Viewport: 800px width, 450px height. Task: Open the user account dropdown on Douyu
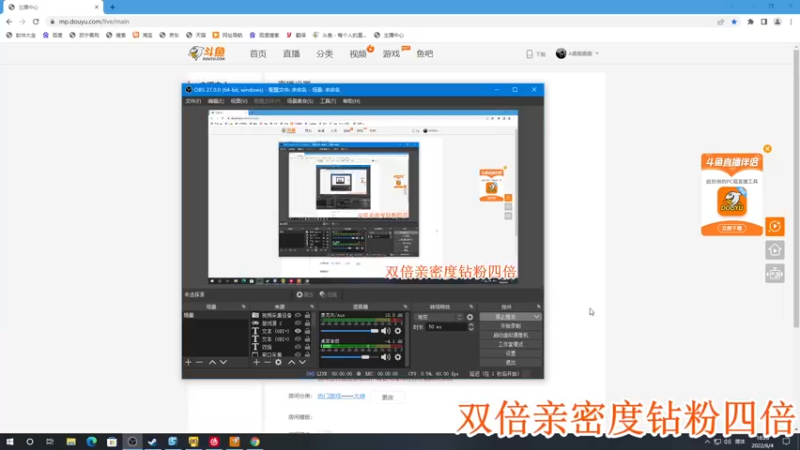(578, 54)
